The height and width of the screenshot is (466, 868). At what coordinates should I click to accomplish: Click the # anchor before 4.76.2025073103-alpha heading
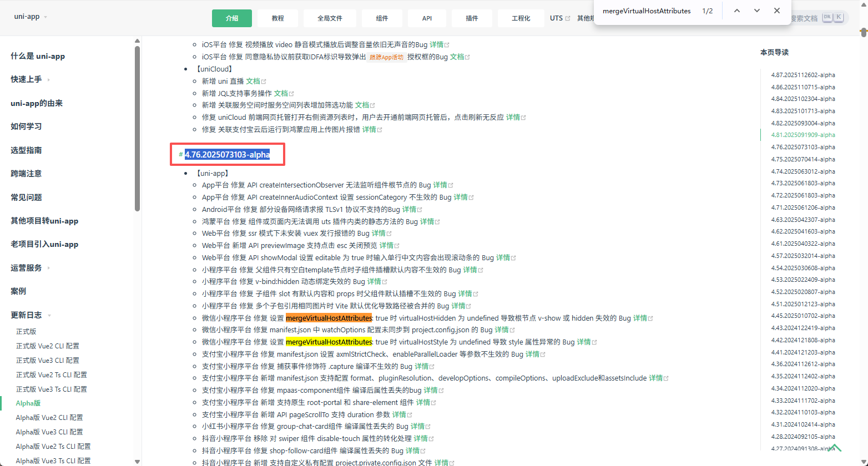click(x=181, y=155)
